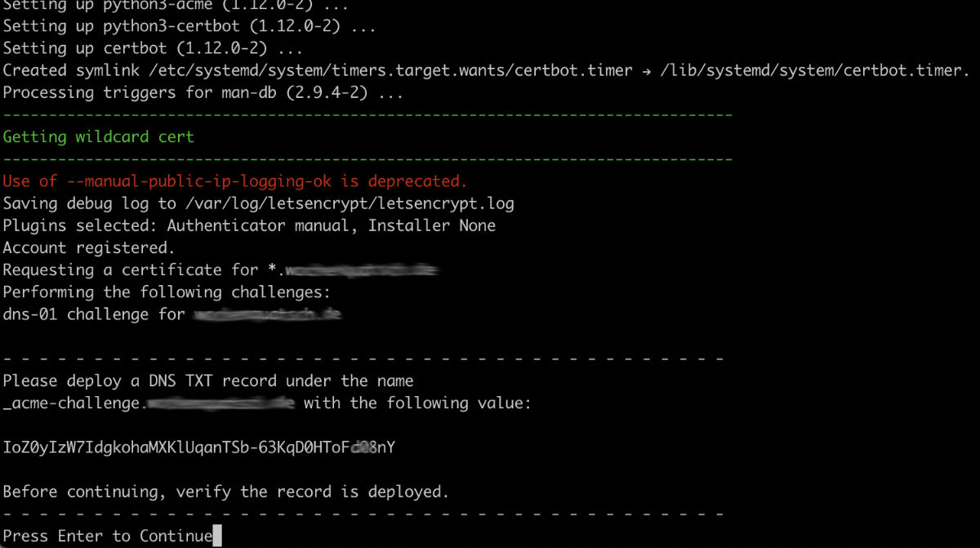Click the green "Getting wildcard cert" heading

pyautogui.click(x=98, y=136)
